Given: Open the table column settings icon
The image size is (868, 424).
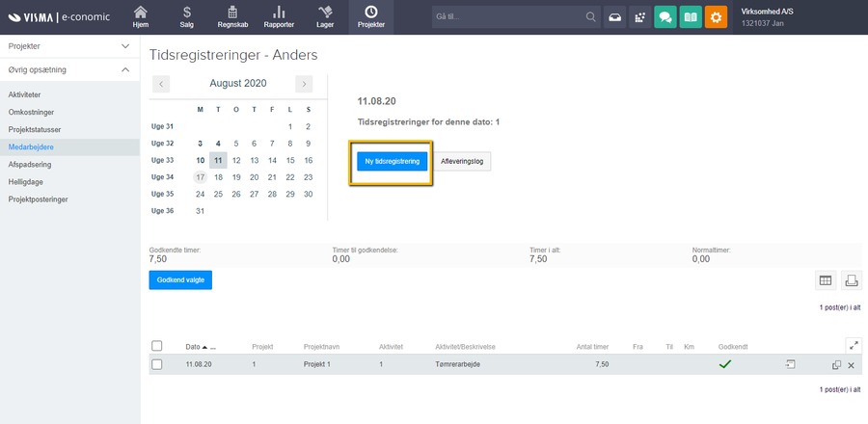Looking at the screenshot, I should 826,280.
